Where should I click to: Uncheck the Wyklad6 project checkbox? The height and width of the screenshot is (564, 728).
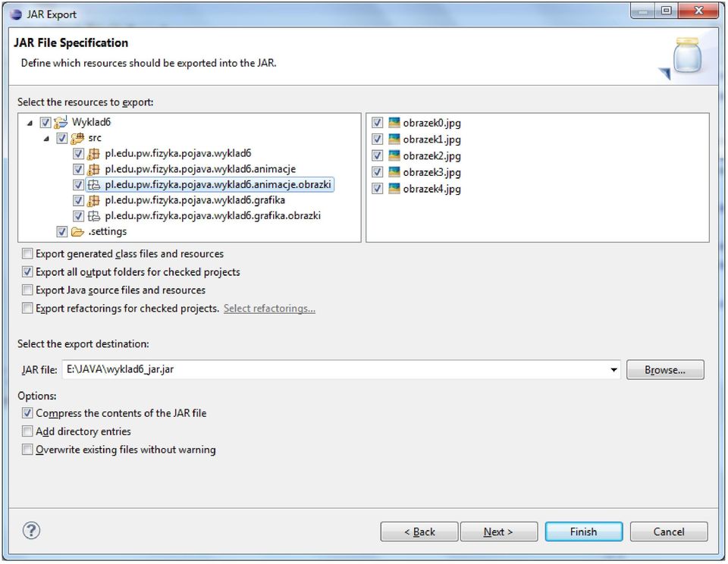point(45,123)
